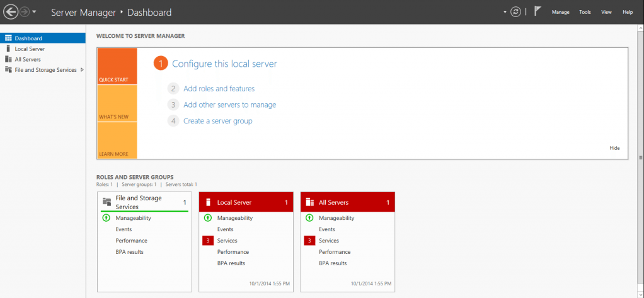The image size is (644, 298).
Task: Open dropdown arrow beside the refresh icon
Action: (505, 12)
